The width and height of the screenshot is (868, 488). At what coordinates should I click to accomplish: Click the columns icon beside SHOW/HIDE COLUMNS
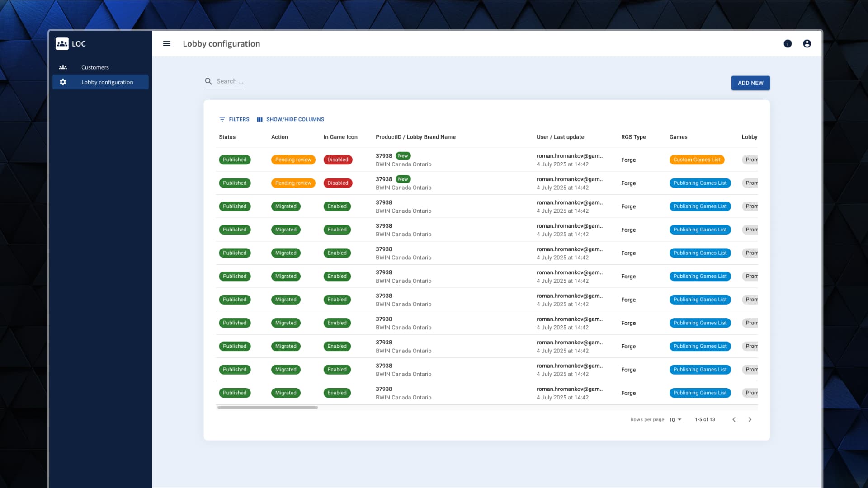tap(259, 119)
